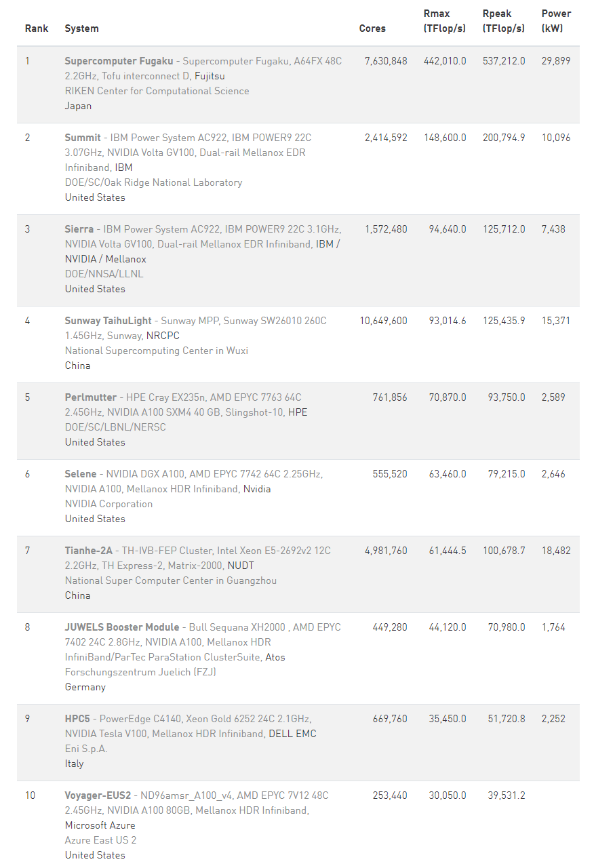The height and width of the screenshot is (868, 594).
Task: Select the Voyager-EUS2 system link
Action: pos(98,795)
